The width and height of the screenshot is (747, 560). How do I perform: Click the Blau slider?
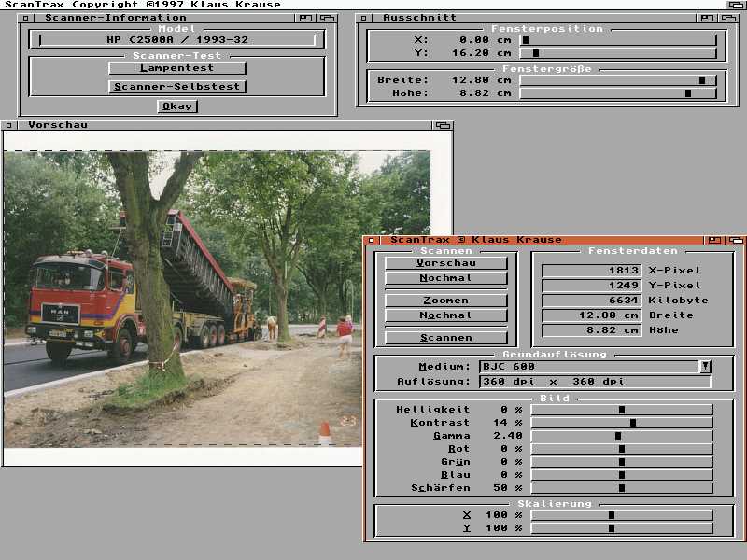point(622,475)
